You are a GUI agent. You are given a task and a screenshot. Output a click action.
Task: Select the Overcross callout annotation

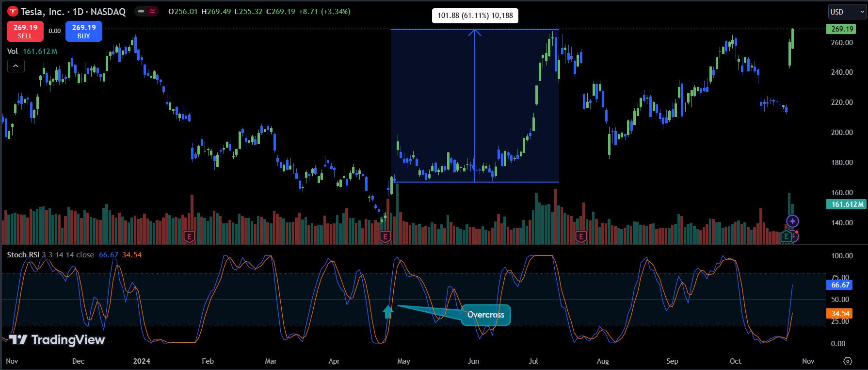click(486, 315)
